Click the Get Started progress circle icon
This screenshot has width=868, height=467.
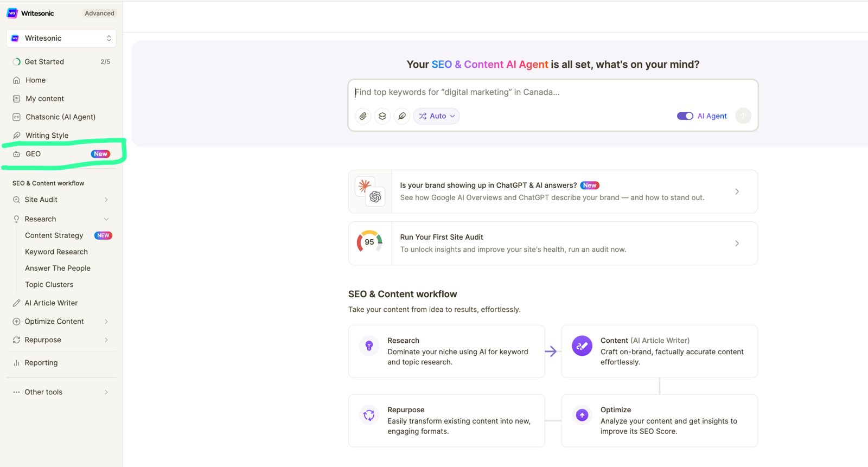16,62
